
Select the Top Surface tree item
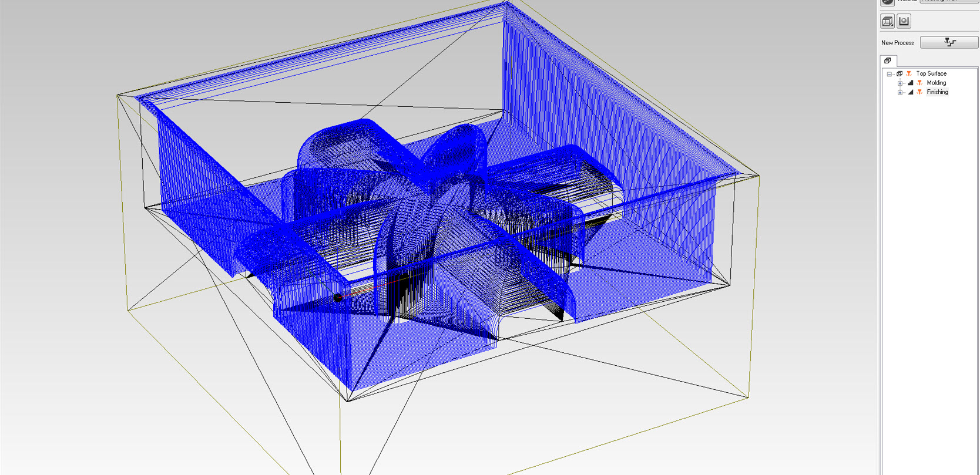click(931, 73)
